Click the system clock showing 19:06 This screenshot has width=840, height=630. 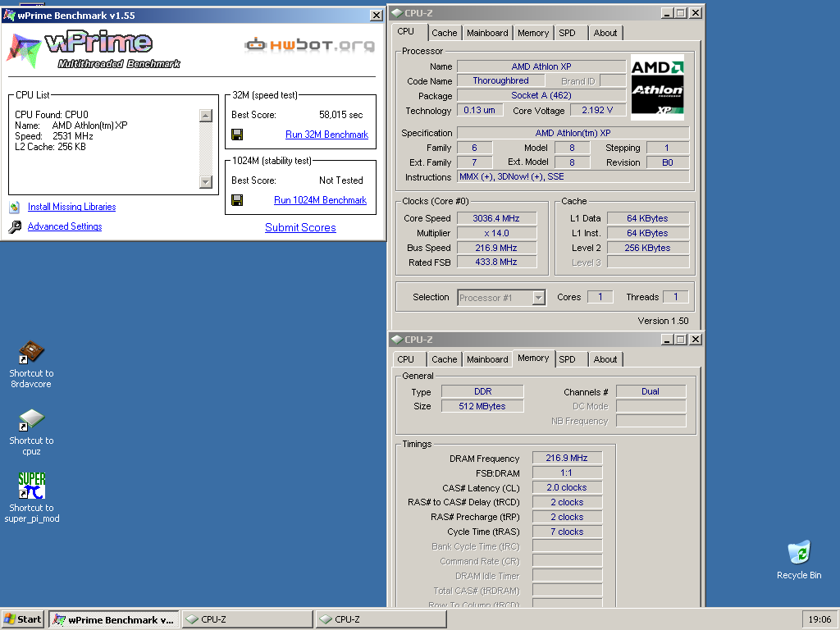(819, 619)
